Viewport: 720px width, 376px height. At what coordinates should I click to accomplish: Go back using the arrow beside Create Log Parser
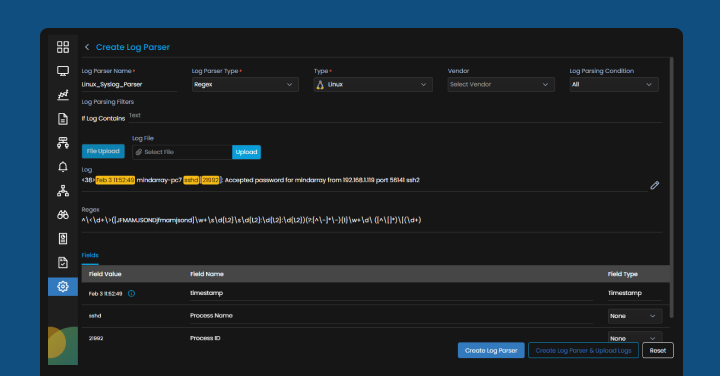pyautogui.click(x=87, y=47)
